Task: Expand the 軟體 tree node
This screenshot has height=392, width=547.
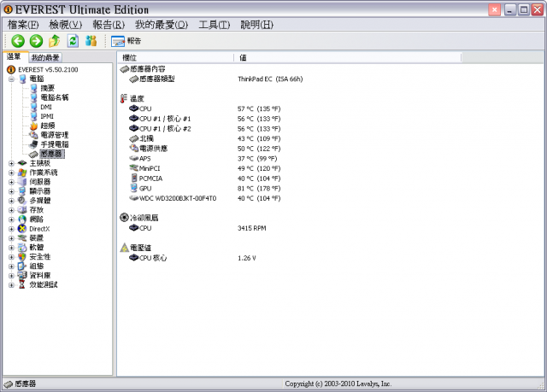Action: (x=11, y=248)
